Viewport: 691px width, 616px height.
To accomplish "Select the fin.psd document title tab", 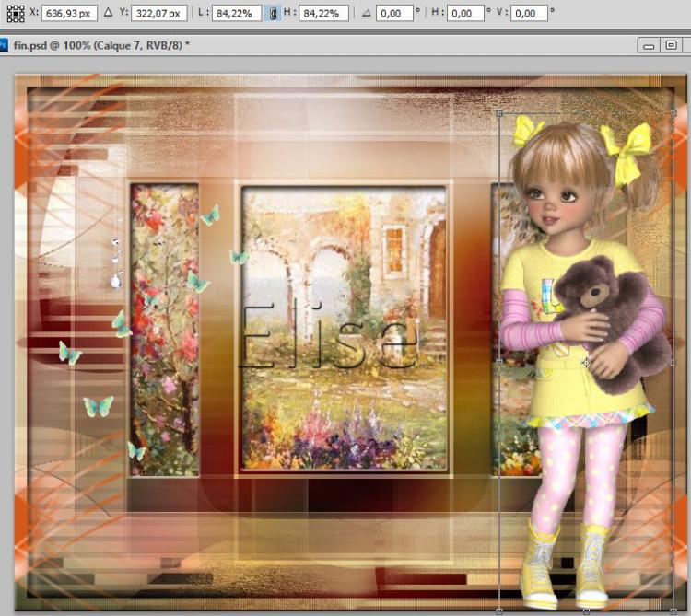I will click(101, 44).
